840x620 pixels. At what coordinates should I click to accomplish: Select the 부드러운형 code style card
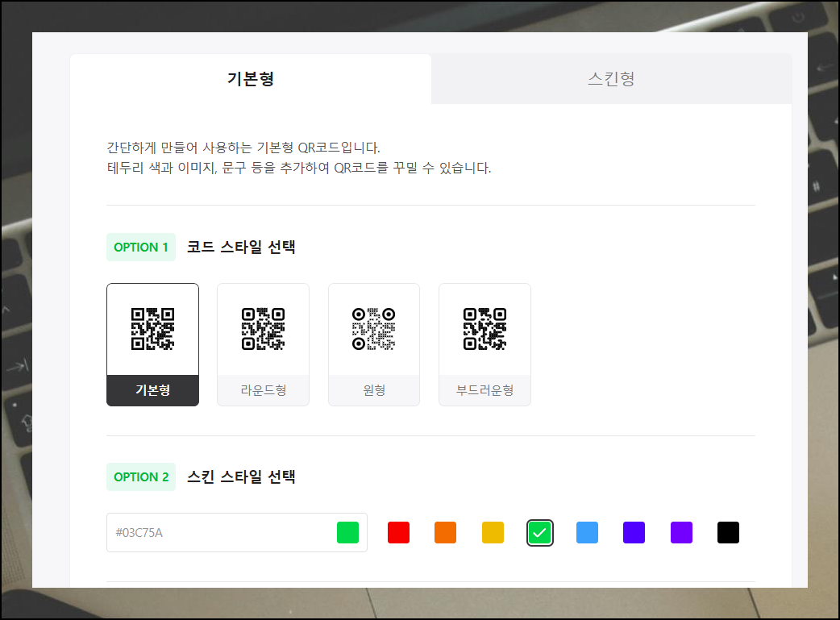(x=484, y=344)
